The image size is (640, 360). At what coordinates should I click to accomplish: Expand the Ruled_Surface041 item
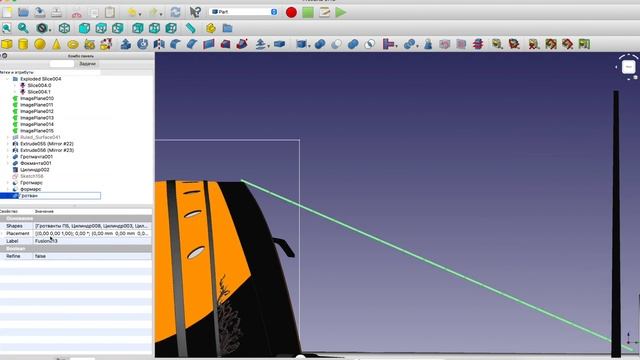[8, 138]
